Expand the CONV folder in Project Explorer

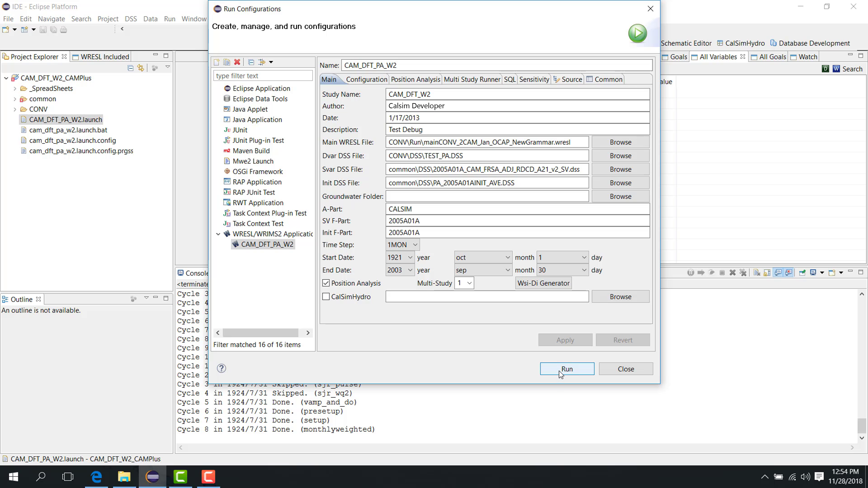(x=15, y=109)
